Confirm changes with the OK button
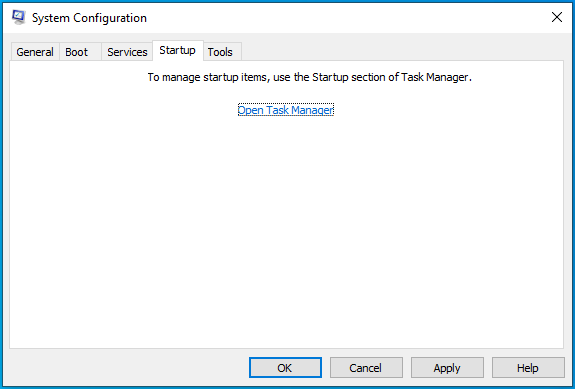The height and width of the screenshot is (389, 575). pyautogui.click(x=285, y=368)
